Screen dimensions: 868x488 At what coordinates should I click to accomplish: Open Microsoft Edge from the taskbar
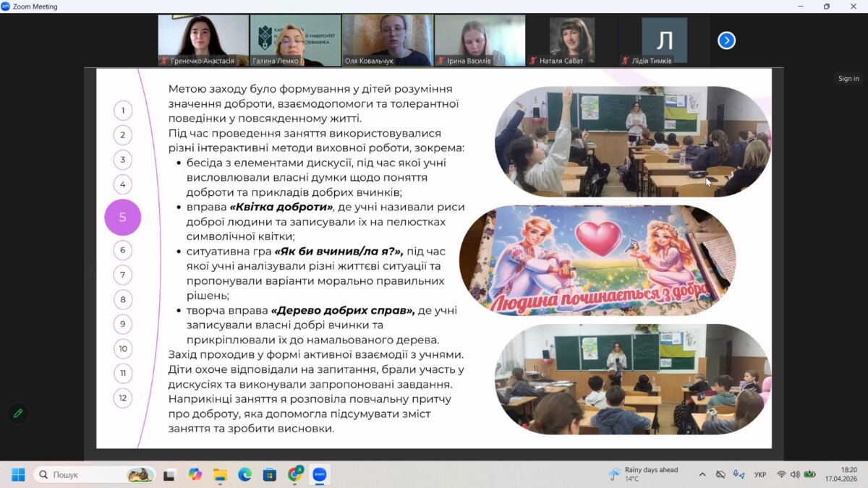pyautogui.click(x=244, y=475)
